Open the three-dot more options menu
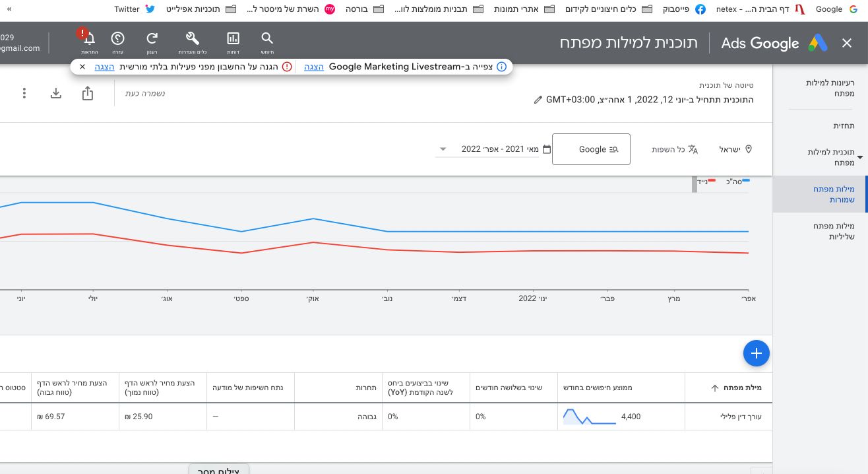Image resolution: width=868 pixels, height=474 pixels. (x=24, y=93)
